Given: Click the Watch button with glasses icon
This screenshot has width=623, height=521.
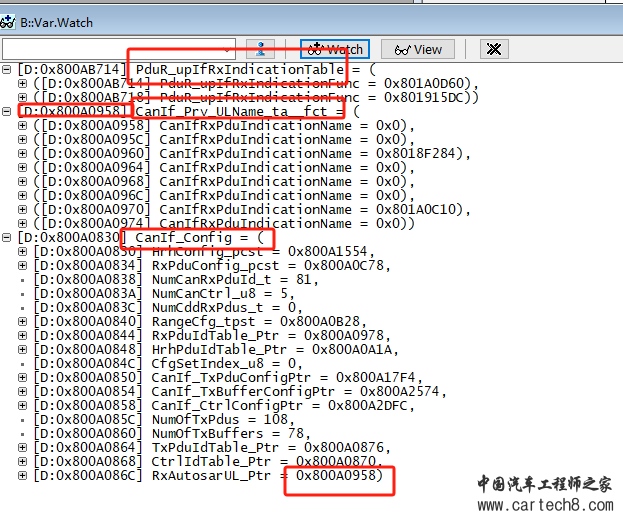Looking at the screenshot, I should 335,49.
